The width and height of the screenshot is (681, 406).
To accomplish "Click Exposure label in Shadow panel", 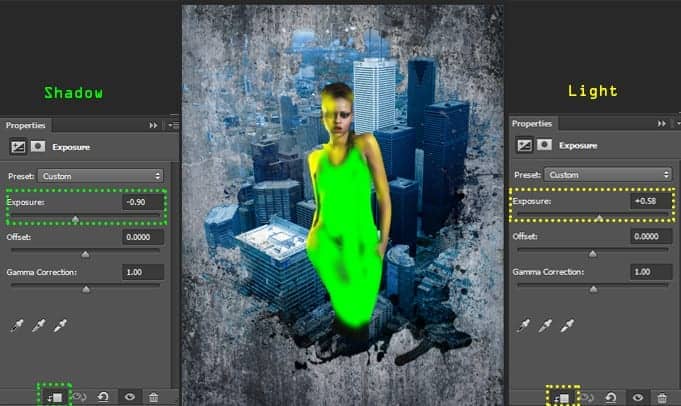I will coord(26,202).
